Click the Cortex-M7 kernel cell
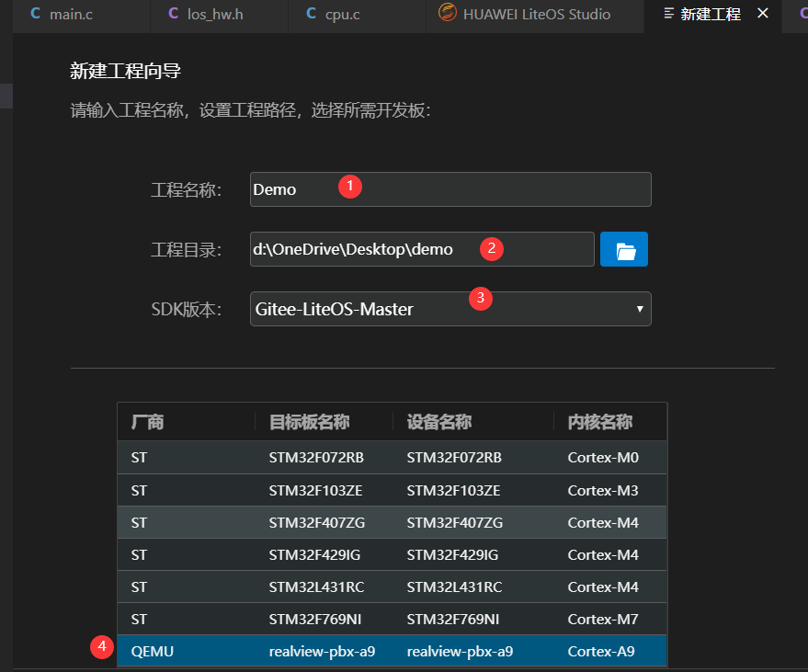 tap(603, 620)
